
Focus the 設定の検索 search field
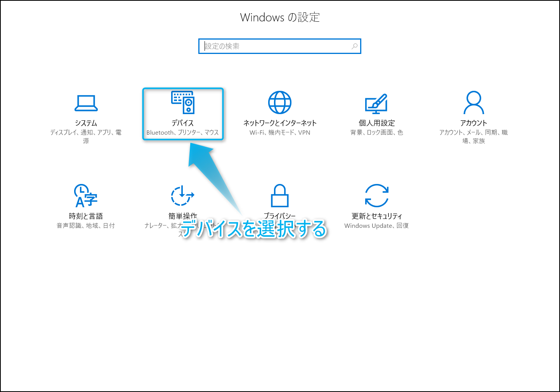(276, 46)
